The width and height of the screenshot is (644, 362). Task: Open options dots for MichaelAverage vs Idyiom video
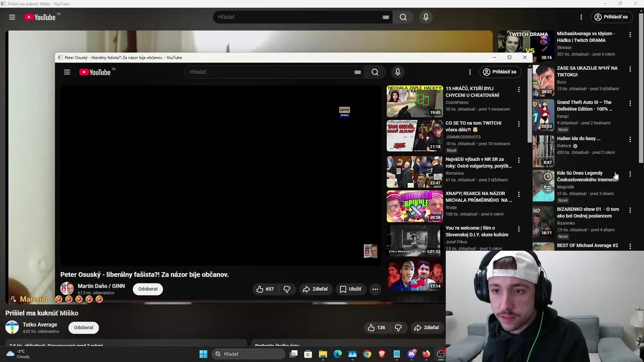(630, 35)
